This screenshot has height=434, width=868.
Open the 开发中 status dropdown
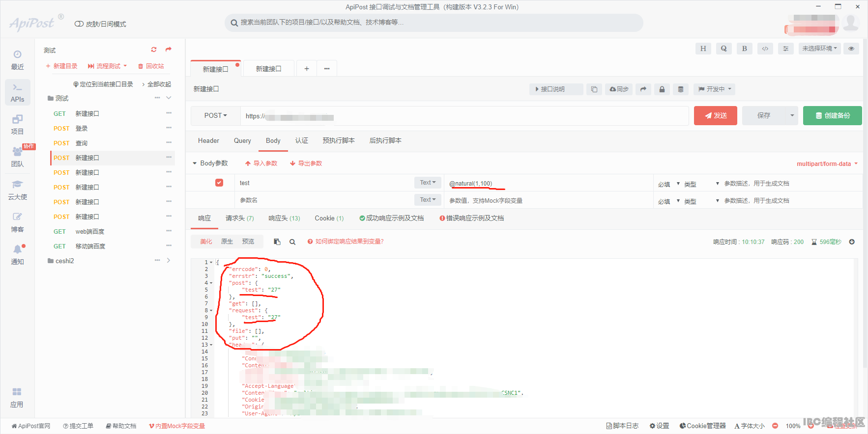click(x=715, y=89)
